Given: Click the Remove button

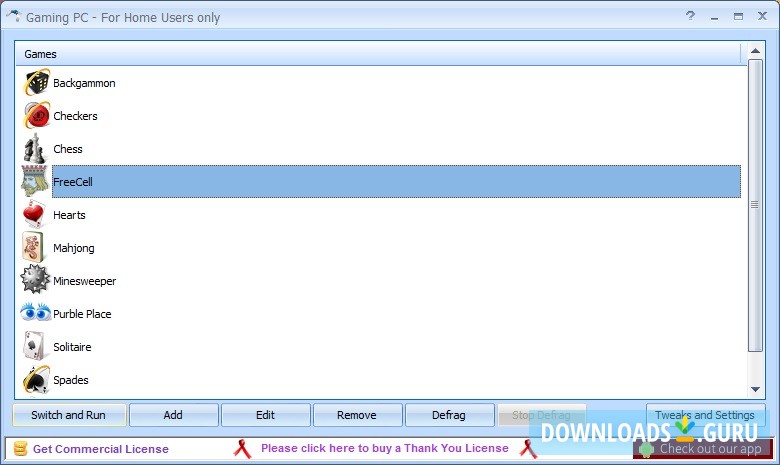Looking at the screenshot, I should tap(357, 415).
